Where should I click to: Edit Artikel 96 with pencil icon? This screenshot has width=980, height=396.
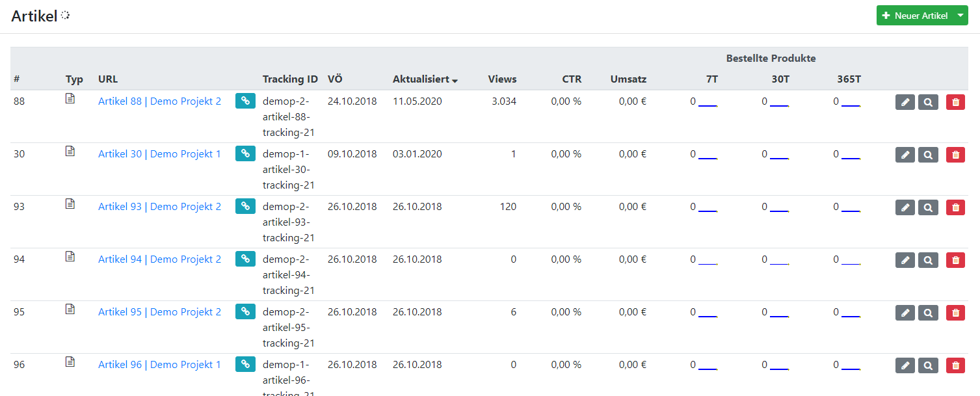905,365
